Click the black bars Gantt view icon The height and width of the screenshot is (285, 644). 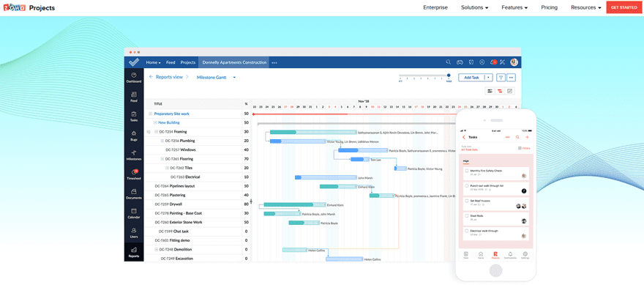tap(490, 91)
